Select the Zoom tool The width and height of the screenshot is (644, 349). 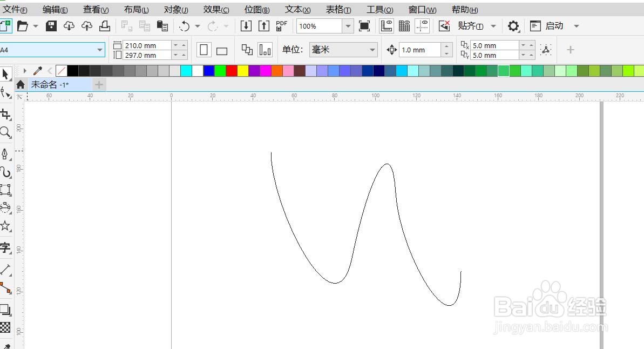click(x=5, y=132)
